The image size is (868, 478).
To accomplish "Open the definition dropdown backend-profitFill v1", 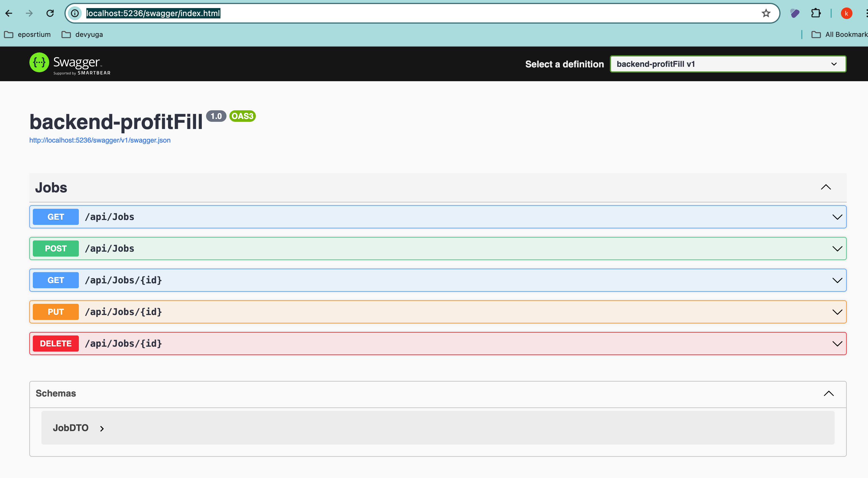I will 728,64.
